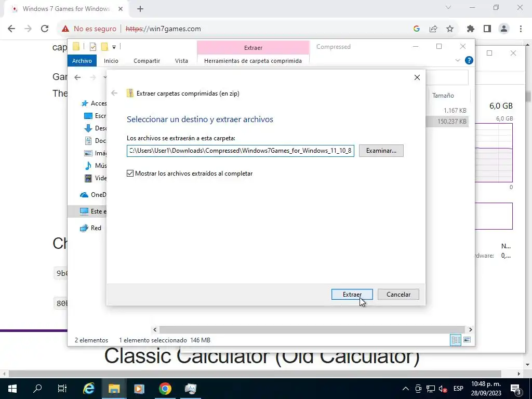Viewport: 532px width, 399px height.
Task: Click Explorer horizontal scrollbar right arrow
Action: [470, 329]
